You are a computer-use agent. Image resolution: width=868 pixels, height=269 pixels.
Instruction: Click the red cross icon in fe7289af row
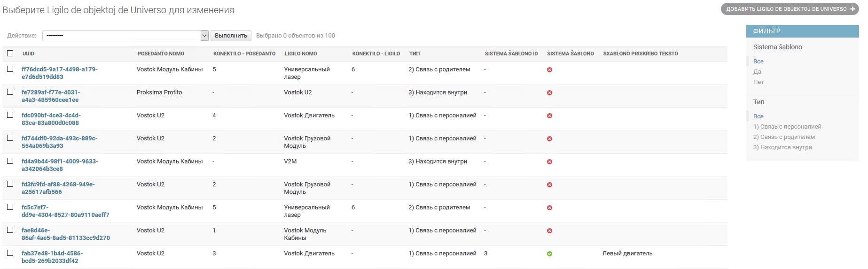pos(549,92)
